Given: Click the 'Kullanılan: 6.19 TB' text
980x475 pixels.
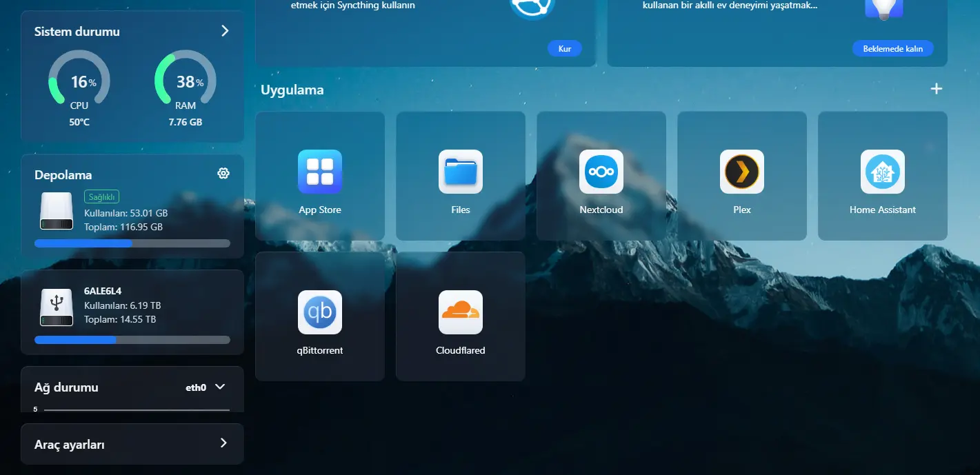Looking at the screenshot, I should click(x=123, y=305).
